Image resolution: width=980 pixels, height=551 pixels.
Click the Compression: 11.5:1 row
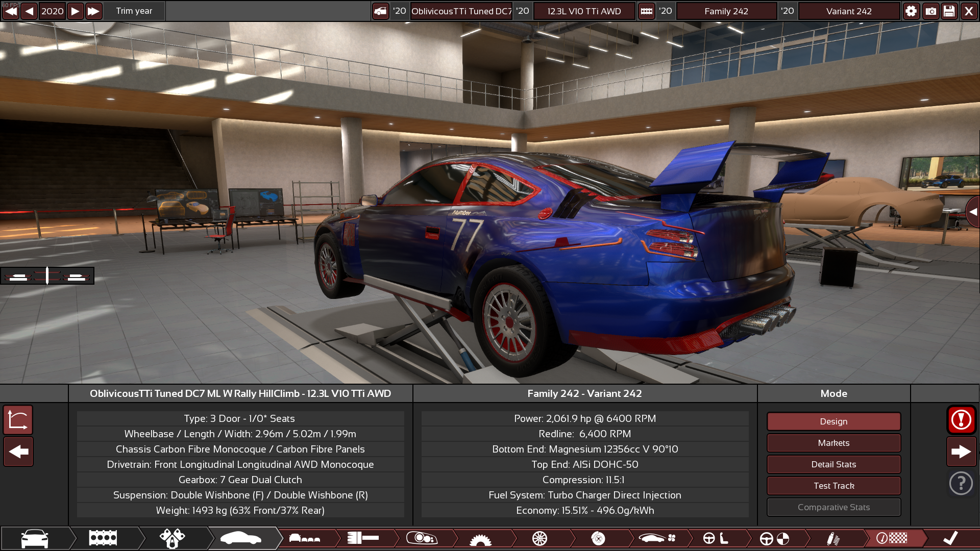585,480
